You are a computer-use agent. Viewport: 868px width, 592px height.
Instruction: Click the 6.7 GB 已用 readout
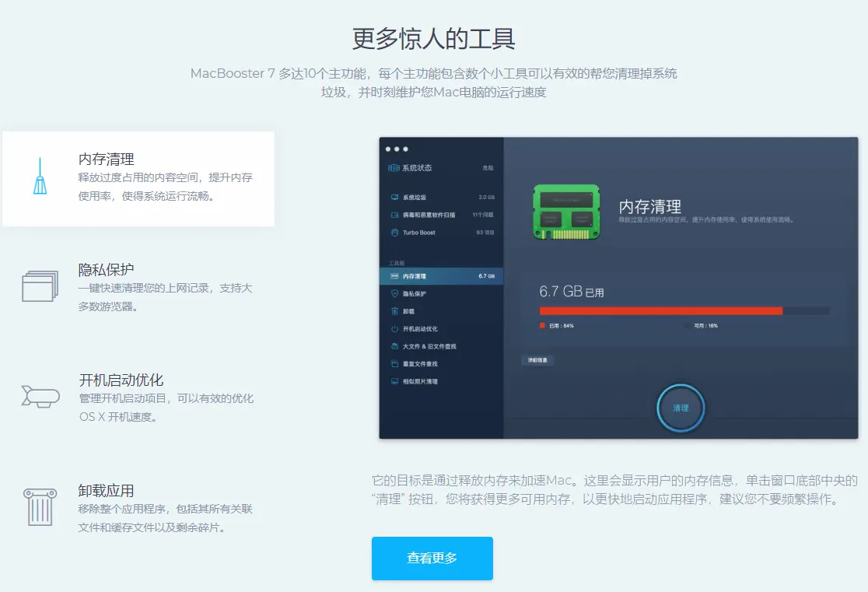(572, 291)
